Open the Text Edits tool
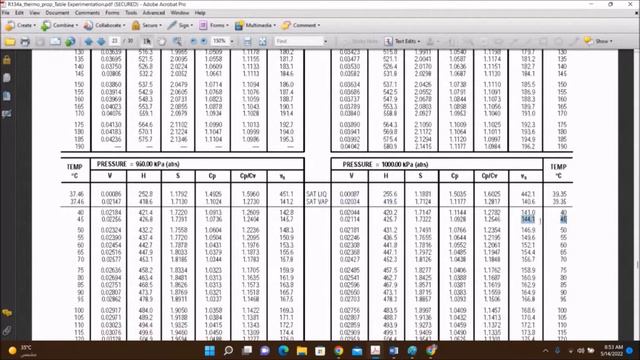This screenshot has height=360, width=640. point(402,41)
